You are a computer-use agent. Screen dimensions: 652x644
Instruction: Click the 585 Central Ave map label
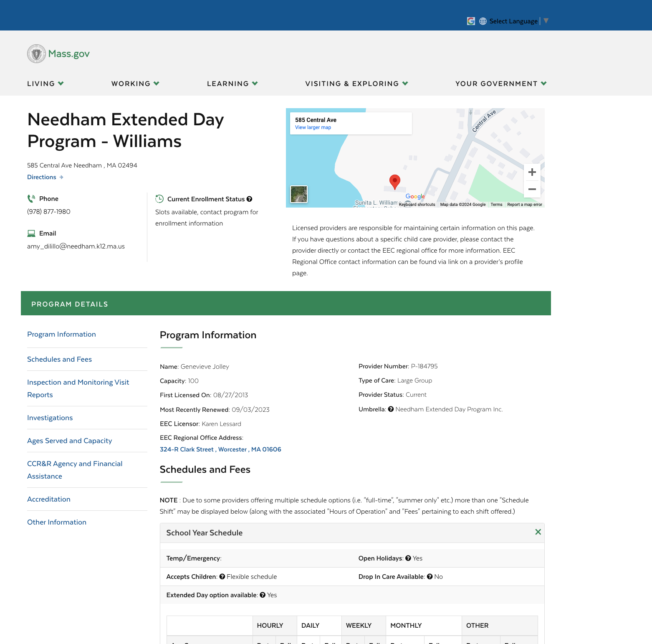tap(316, 120)
